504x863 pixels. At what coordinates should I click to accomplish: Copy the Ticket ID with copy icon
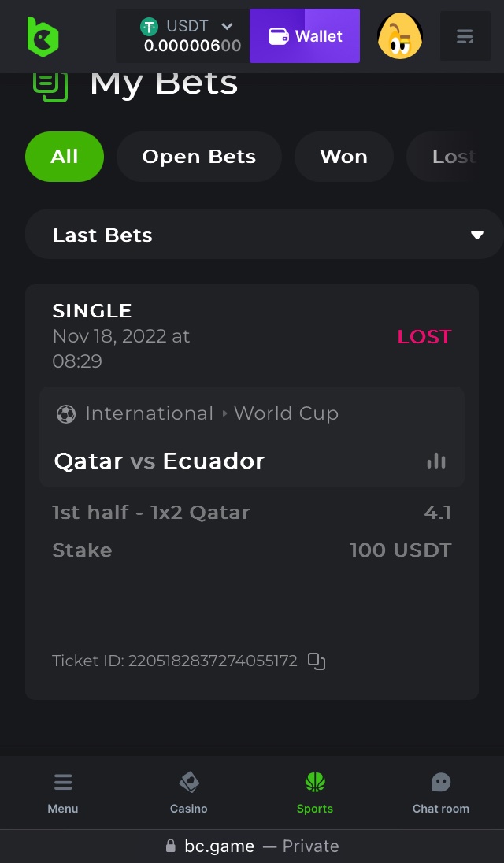[x=317, y=661]
